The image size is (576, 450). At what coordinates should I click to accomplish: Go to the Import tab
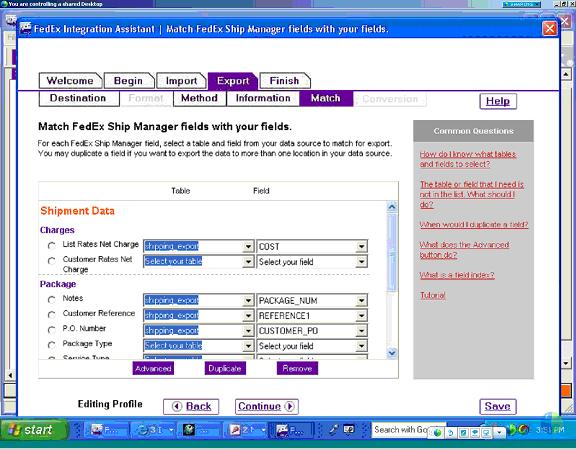click(x=181, y=80)
